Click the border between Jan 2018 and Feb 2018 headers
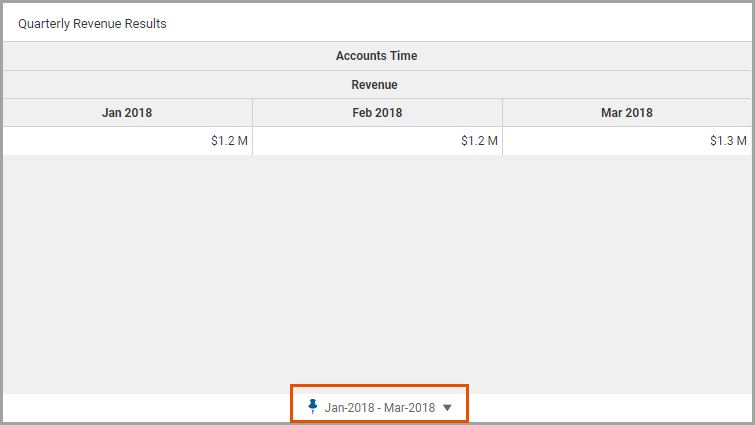This screenshot has width=755, height=425. 252,113
